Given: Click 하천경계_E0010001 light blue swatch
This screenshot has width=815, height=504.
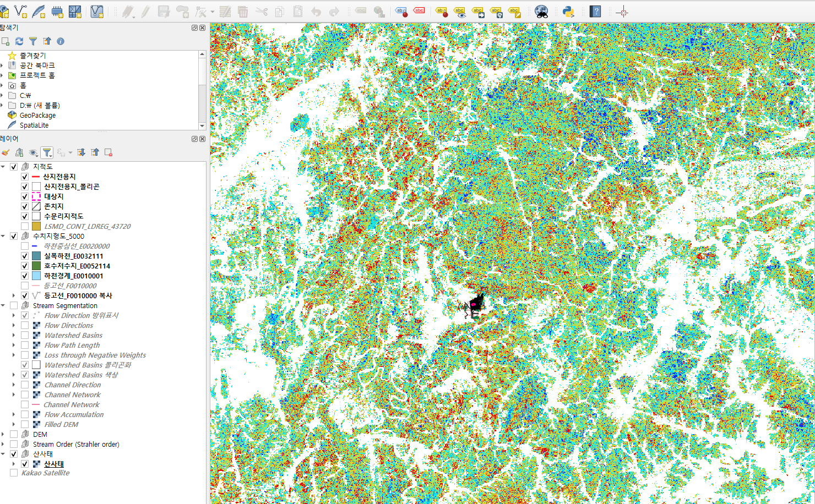Looking at the screenshot, I should pyautogui.click(x=36, y=276).
